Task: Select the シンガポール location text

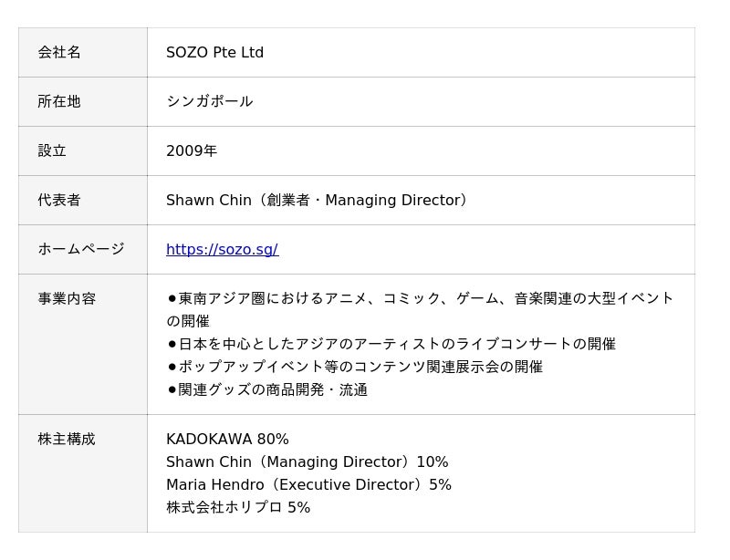Action: (x=209, y=101)
